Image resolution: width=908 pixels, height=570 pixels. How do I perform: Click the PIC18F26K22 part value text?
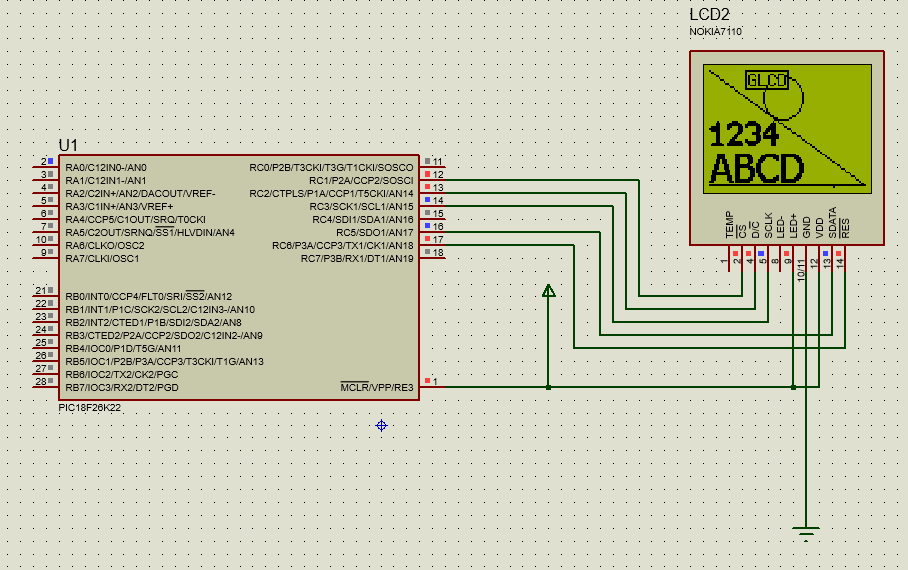coord(90,408)
